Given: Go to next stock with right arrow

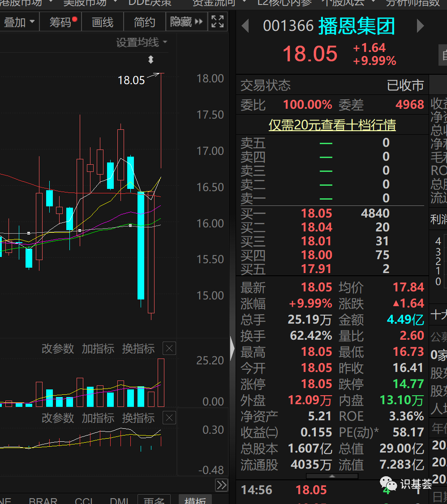Looking at the screenshot, I should 420,26.
